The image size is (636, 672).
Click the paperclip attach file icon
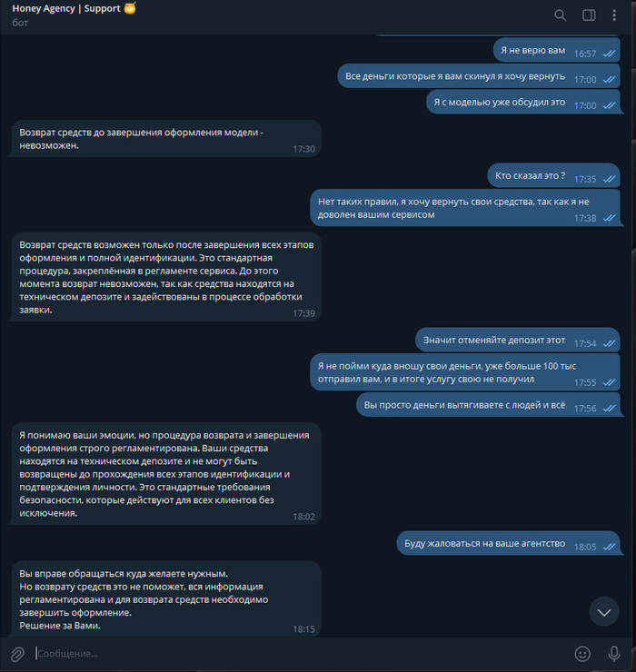click(17, 654)
